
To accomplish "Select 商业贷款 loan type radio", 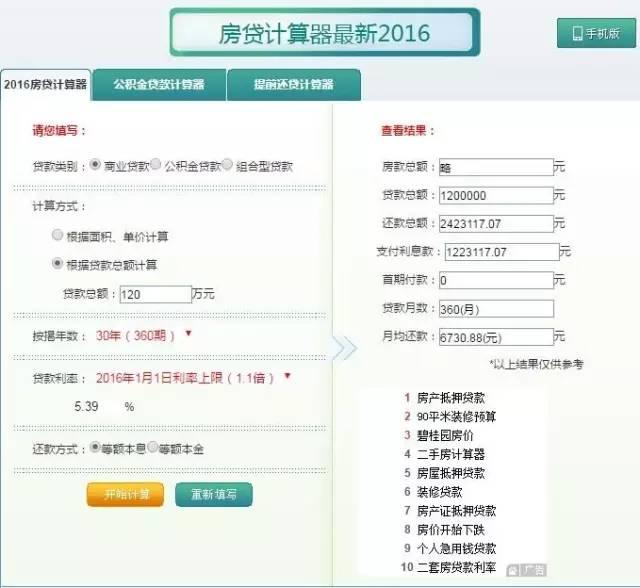I will pos(95,164).
